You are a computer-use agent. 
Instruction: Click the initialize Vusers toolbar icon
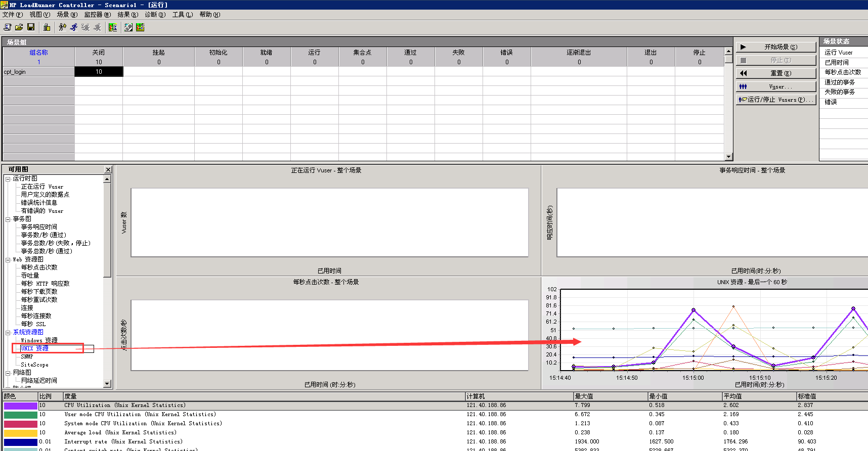click(63, 27)
